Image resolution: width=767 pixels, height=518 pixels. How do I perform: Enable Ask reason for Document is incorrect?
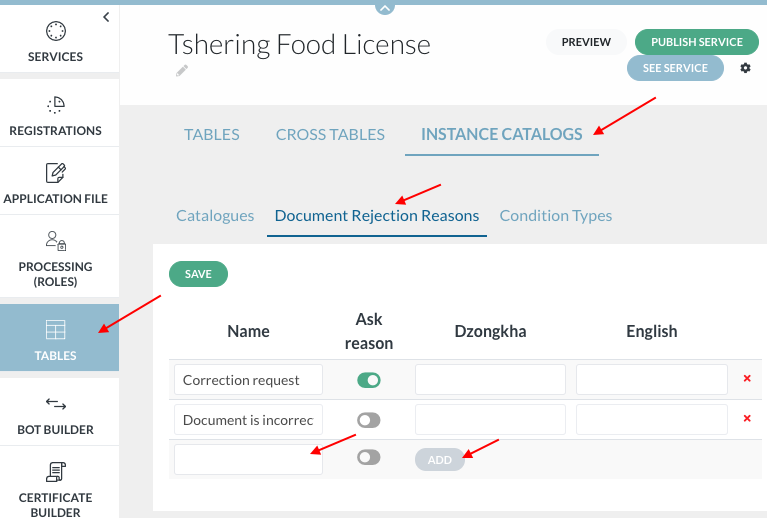coord(369,420)
